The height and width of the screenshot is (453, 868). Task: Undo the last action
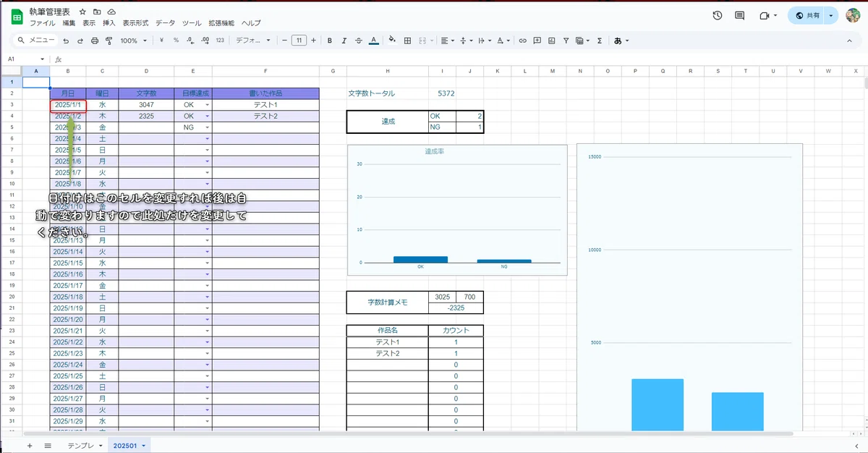tap(67, 41)
